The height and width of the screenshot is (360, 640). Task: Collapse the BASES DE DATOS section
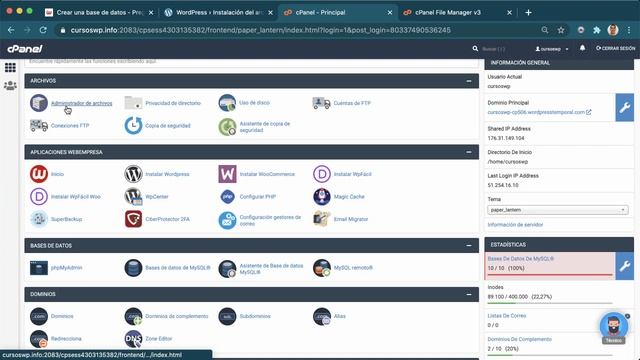(x=469, y=245)
